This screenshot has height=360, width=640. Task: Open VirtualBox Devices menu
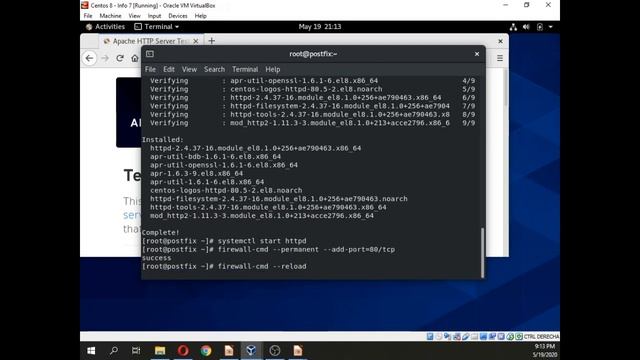(178, 16)
